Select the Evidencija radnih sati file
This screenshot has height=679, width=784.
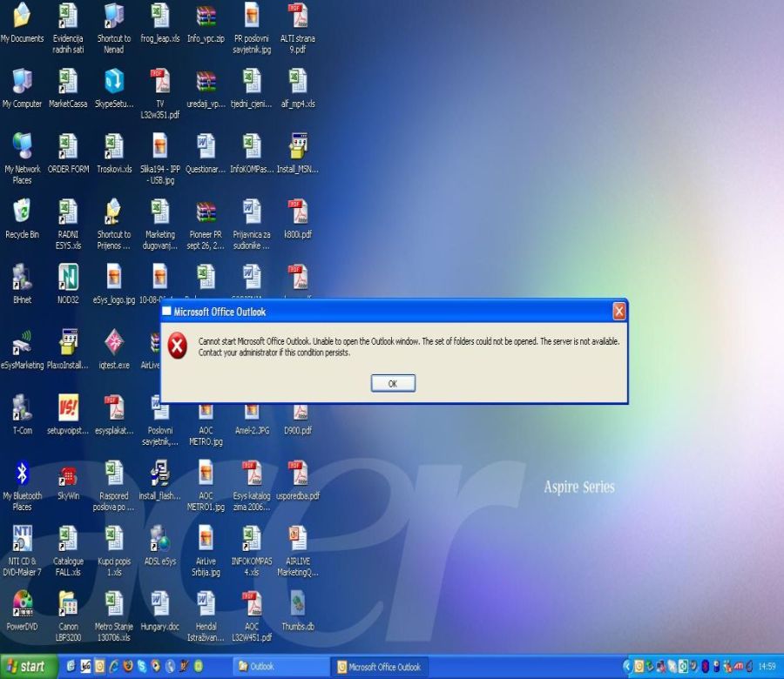pyautogui.click(x=68, y=28)
